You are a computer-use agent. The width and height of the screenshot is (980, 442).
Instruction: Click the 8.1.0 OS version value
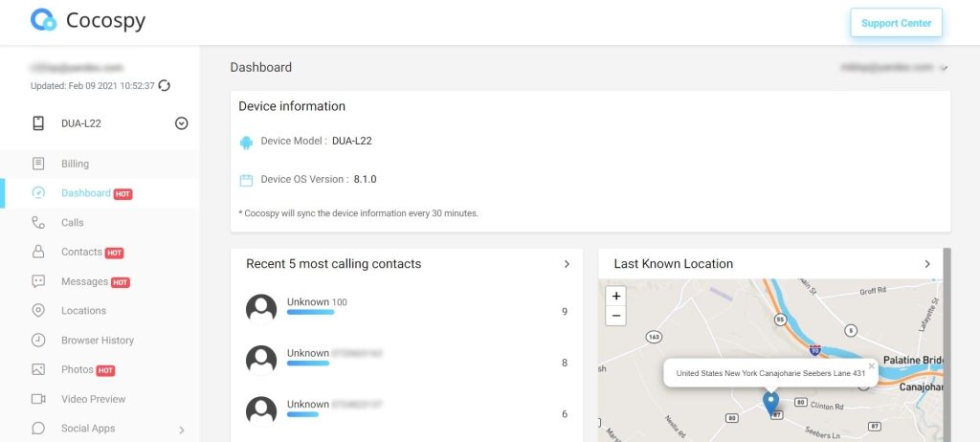coord(365,180)
